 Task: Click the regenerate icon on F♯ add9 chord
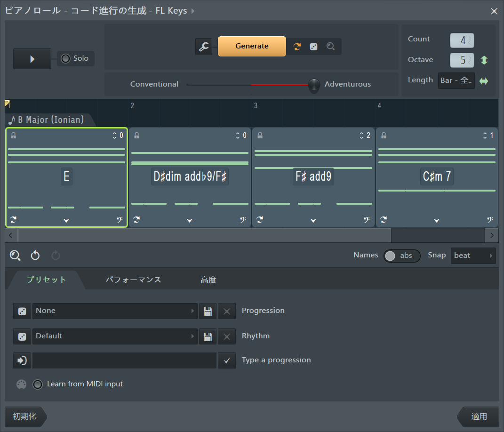click(260, 220)
